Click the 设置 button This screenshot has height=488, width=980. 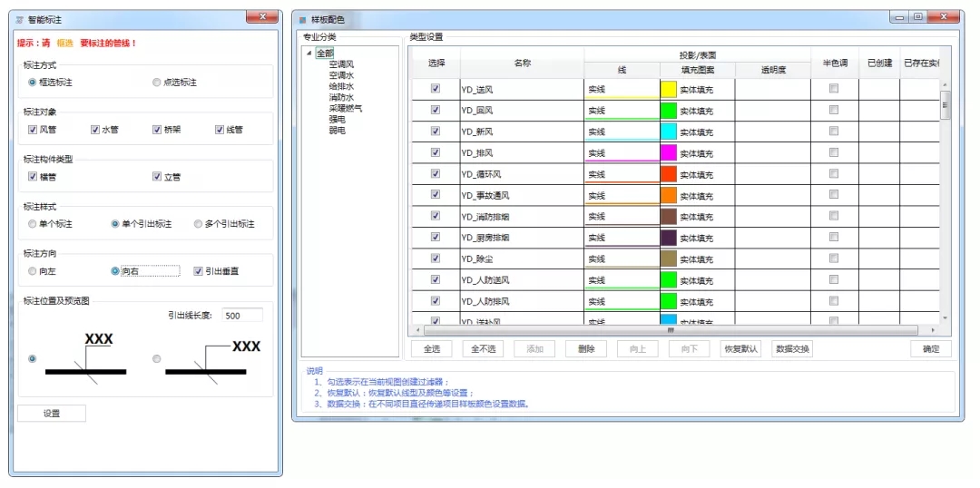click(x=51, y=413)
